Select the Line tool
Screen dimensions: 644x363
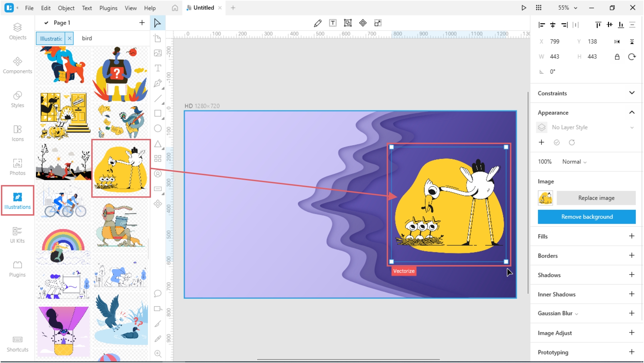pyautogui.click(x=158, y=98)
